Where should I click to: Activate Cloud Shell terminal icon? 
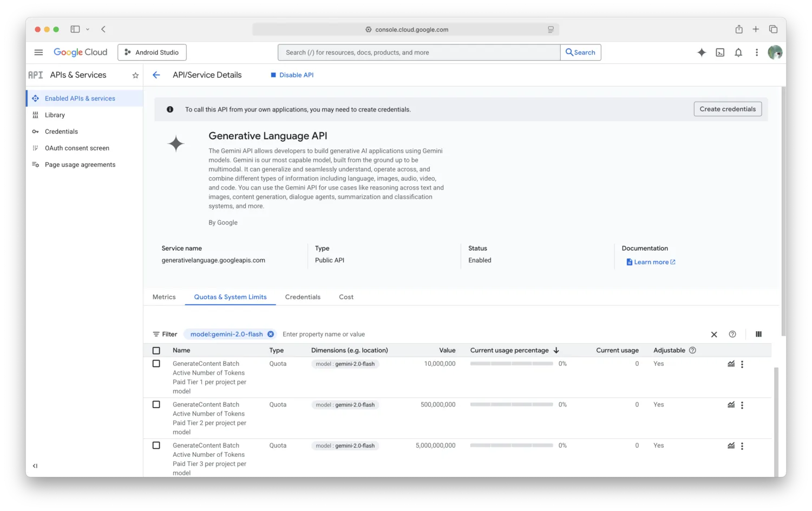(720, 52)
